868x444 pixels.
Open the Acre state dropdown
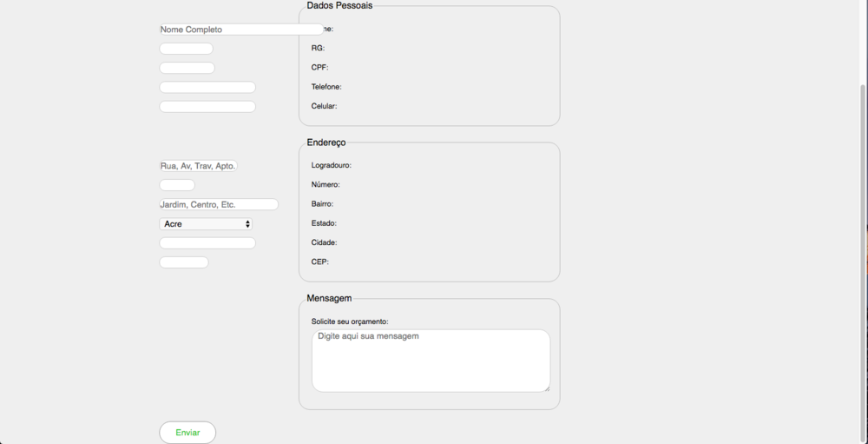[x=206, y=224]
